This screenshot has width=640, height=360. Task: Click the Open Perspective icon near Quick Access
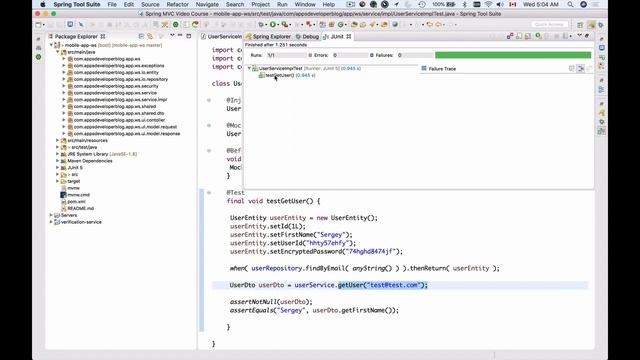click(x=580, y=25)
